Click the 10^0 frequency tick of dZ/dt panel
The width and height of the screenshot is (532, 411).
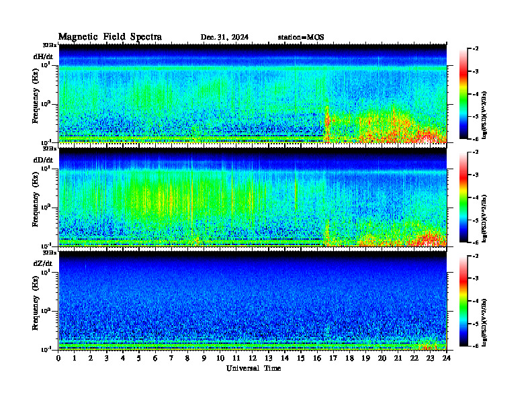click(46, 310)
